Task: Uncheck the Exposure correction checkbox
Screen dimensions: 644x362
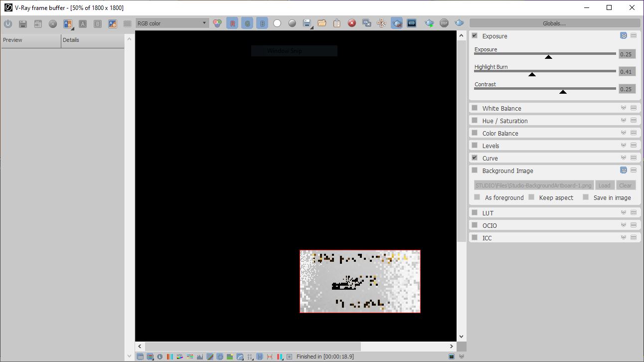Action: (475, 36)
